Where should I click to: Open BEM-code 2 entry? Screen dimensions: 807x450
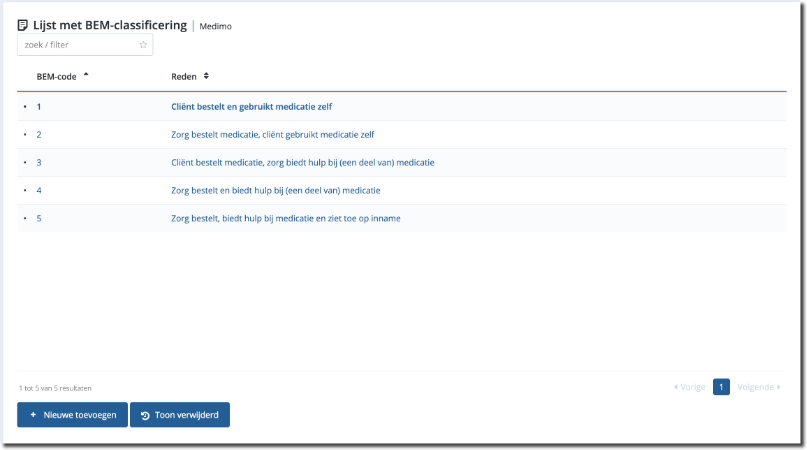[x=39, y=134]
